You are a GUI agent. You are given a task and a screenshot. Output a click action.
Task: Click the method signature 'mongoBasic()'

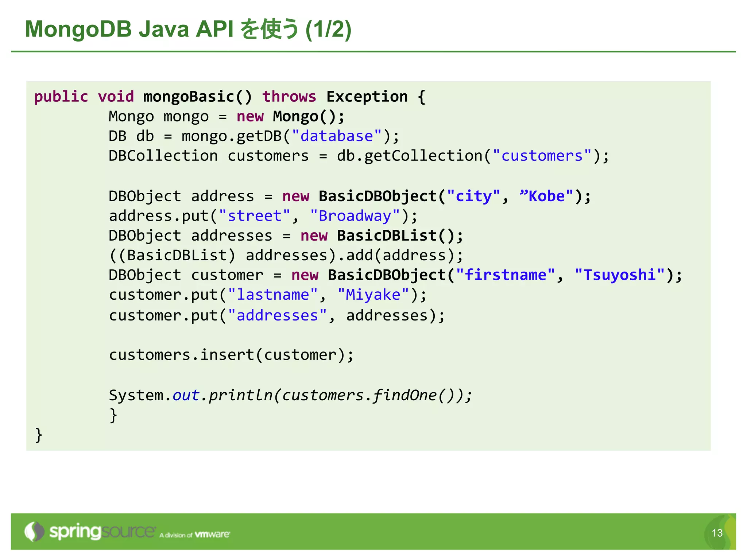[x=198, y=97]
